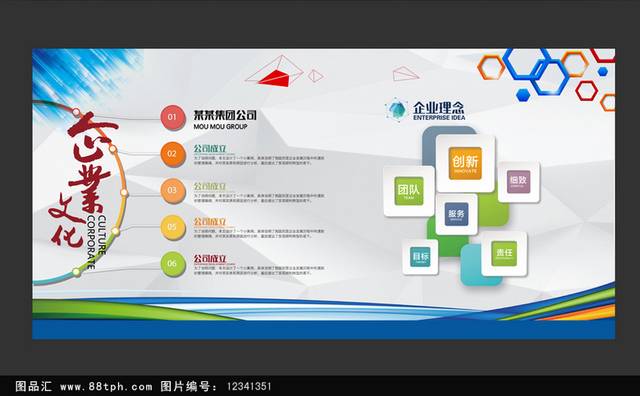
Task: Select the green 责任 tile
Action: coord(504,254)
